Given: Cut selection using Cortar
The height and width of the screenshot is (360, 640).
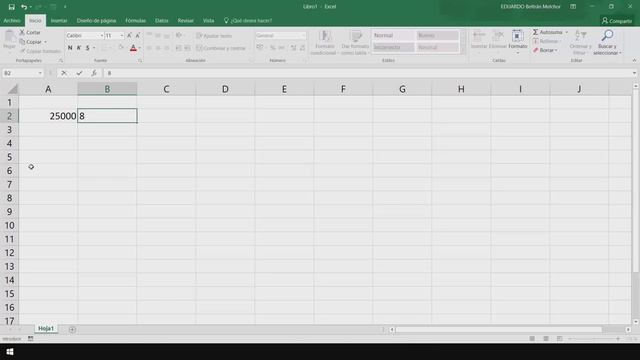Looking at the screenshot, I should (30, 32).
